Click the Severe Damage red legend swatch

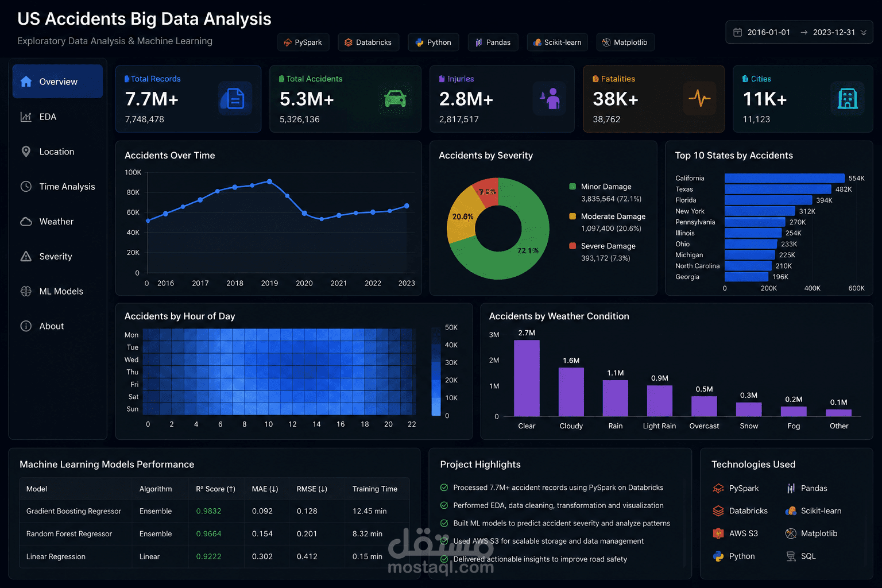572,246
